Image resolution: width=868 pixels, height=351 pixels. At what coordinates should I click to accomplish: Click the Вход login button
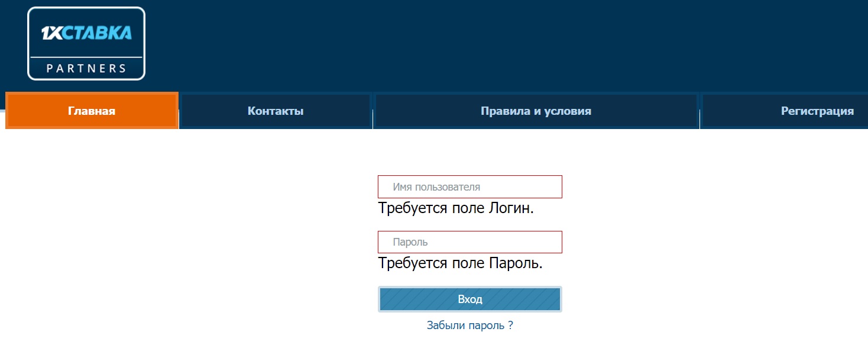click(470, 300)
